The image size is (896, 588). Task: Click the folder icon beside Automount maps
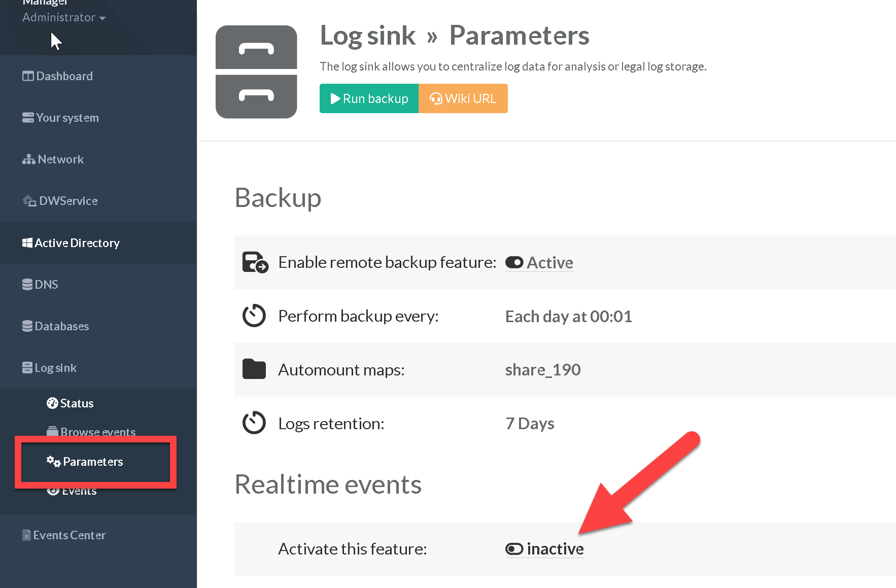coord(254,369)
